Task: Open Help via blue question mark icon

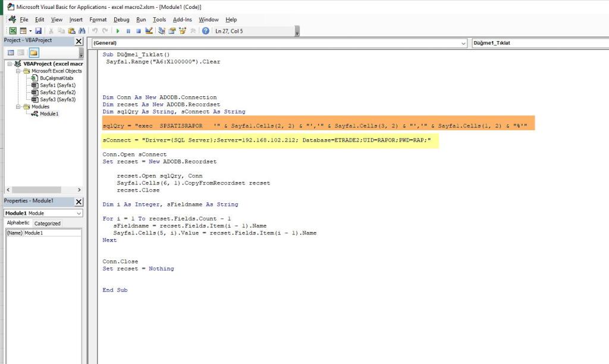Action: [x=206, y=31]
